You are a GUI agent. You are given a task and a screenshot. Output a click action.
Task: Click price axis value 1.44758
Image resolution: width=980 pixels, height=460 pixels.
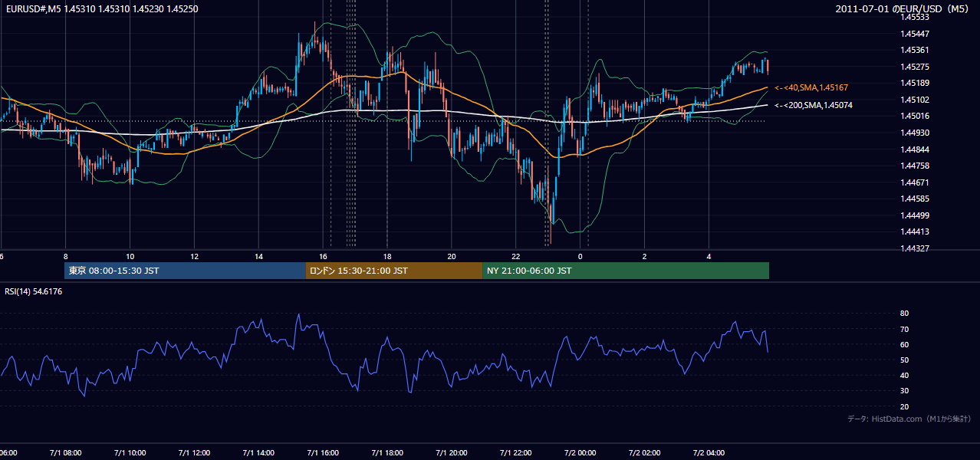[916, 166]
